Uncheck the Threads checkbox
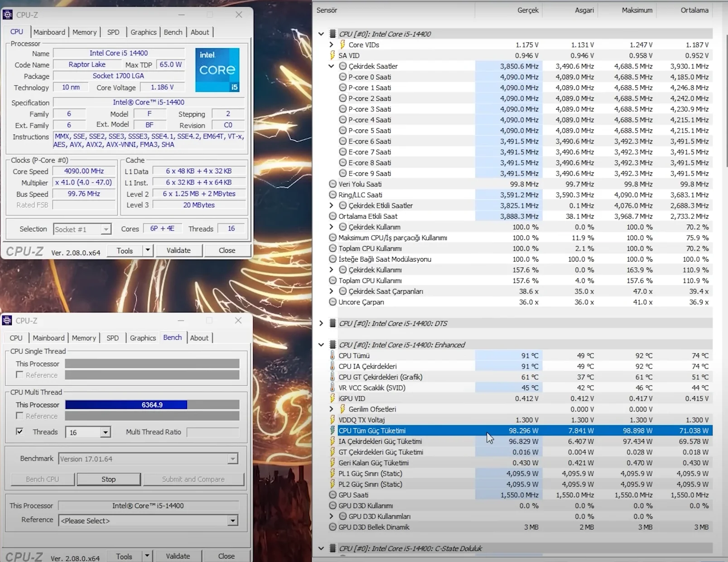This screenshot has width=728, height=562. [19, 431]
